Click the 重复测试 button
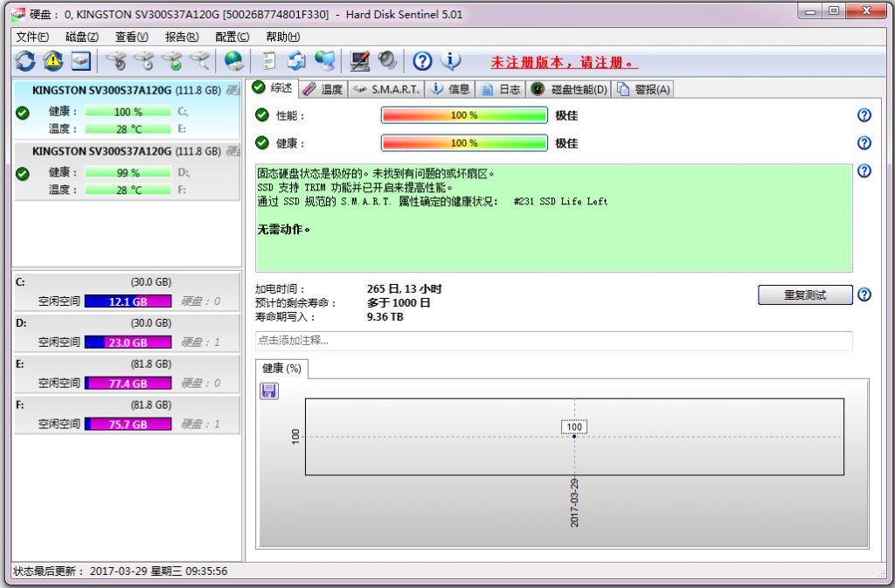This screenshot has height=588, width=895. [805, 294]
